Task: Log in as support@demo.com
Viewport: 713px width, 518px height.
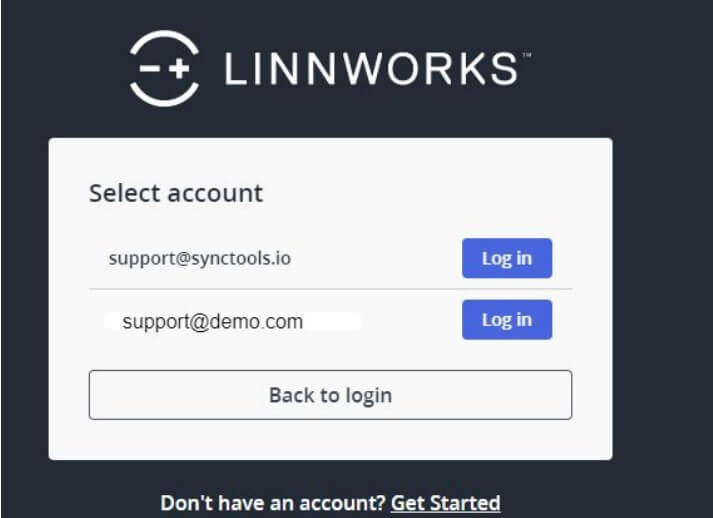Action: pyautogui.click(x=507, y=320)
